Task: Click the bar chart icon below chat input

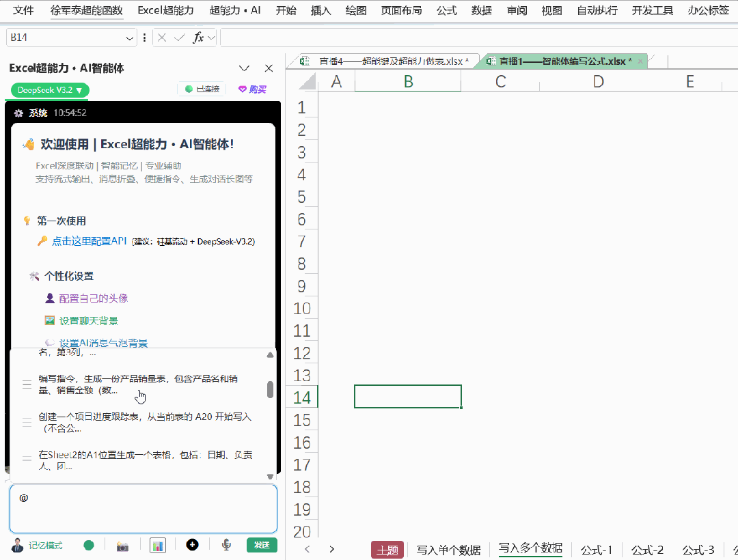Action: [x=158, y=546]
